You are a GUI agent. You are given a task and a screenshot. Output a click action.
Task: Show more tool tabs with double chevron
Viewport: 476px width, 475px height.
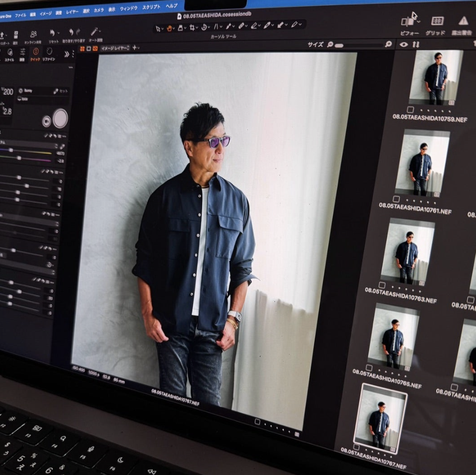tap(67, 54)
